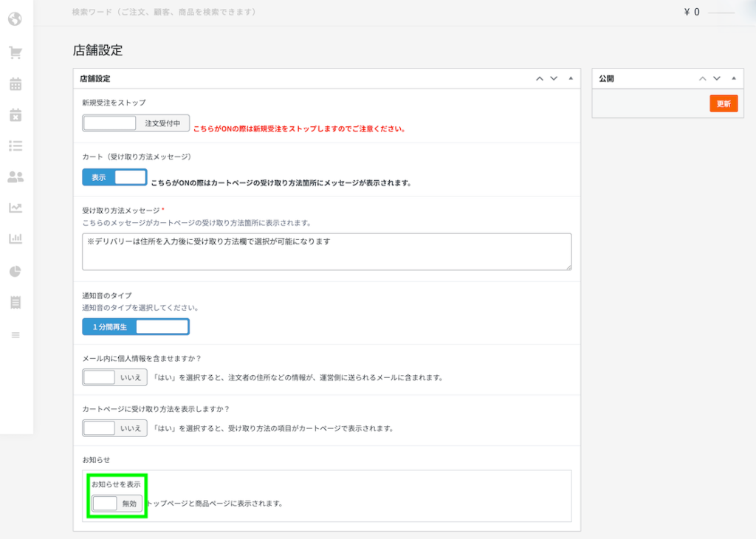756x539 pixels.
Task: Open the pie chart sidebar icon
Action: tap(16, 271)
